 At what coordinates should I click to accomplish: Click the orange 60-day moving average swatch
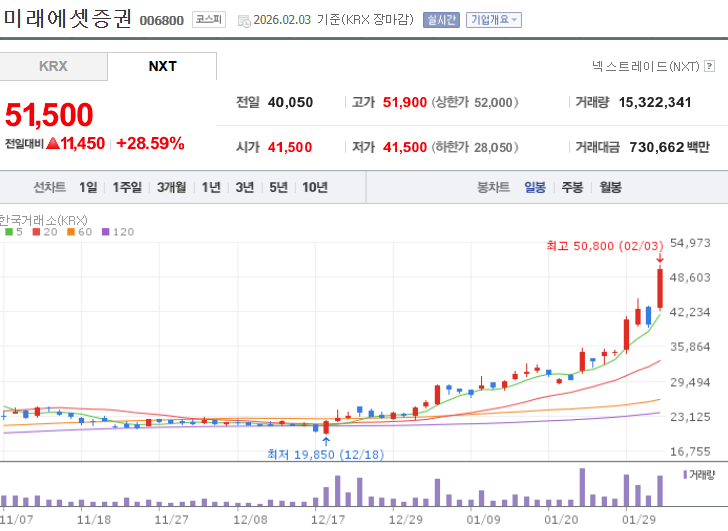click(71, 232)
